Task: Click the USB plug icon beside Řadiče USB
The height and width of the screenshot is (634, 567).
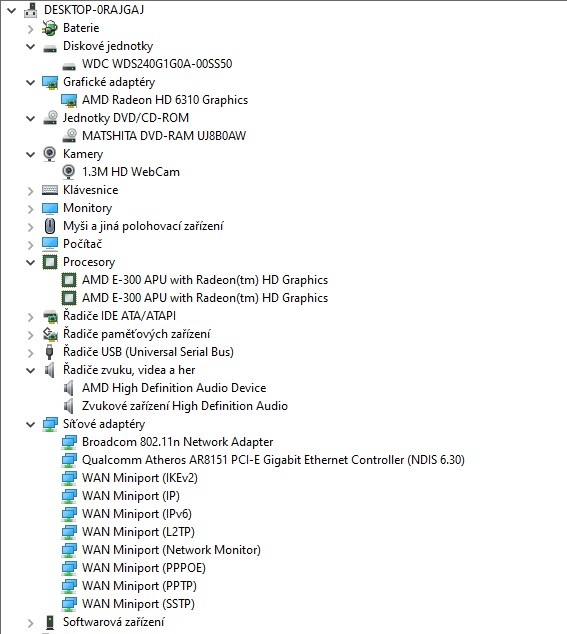Action: pos(50,352)
